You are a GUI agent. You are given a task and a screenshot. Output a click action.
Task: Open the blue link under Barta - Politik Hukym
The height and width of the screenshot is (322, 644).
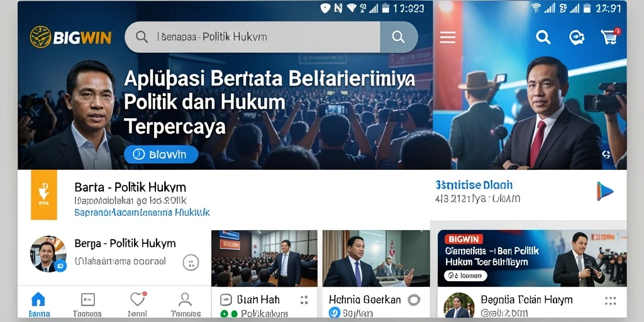click(x=142, y=213)
